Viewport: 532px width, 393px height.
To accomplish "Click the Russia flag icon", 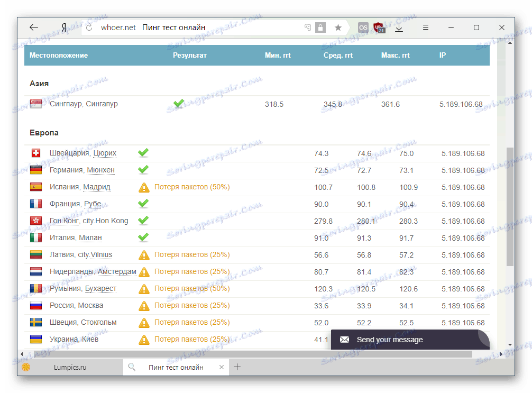I will pyautogui.click(x=35, y=306).
